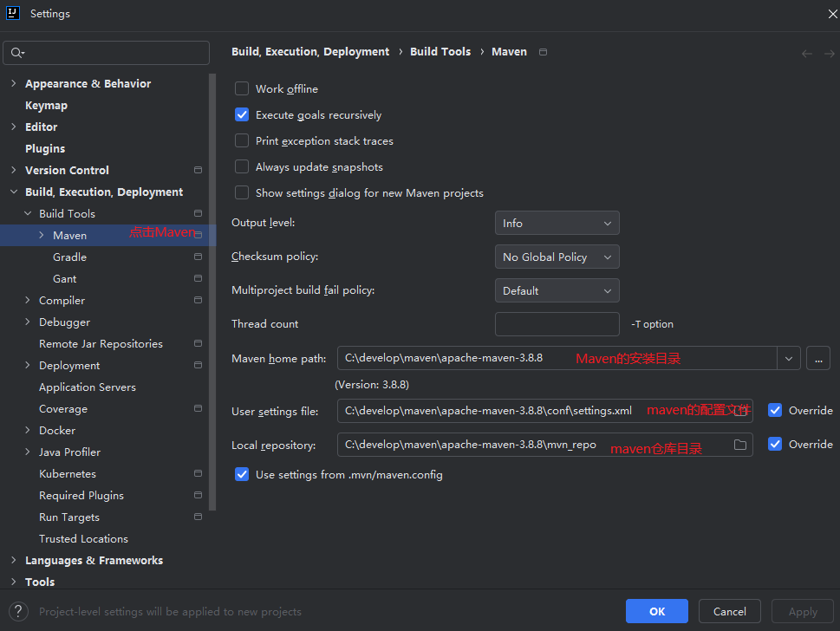The height and width of the screenshot is (631, 840).
Task: Collapse Build, Execution, Deployment section
Action: click(x=13, y=192)
